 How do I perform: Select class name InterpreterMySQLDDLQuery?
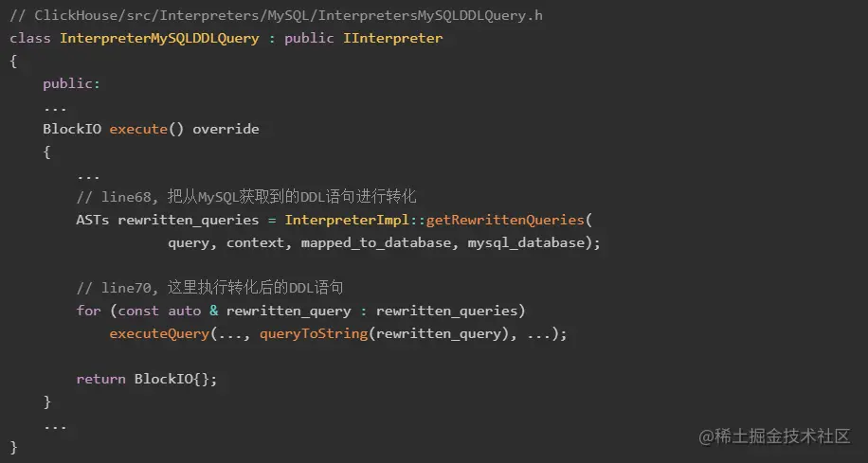pyautogui.click(x=159, y=38)
